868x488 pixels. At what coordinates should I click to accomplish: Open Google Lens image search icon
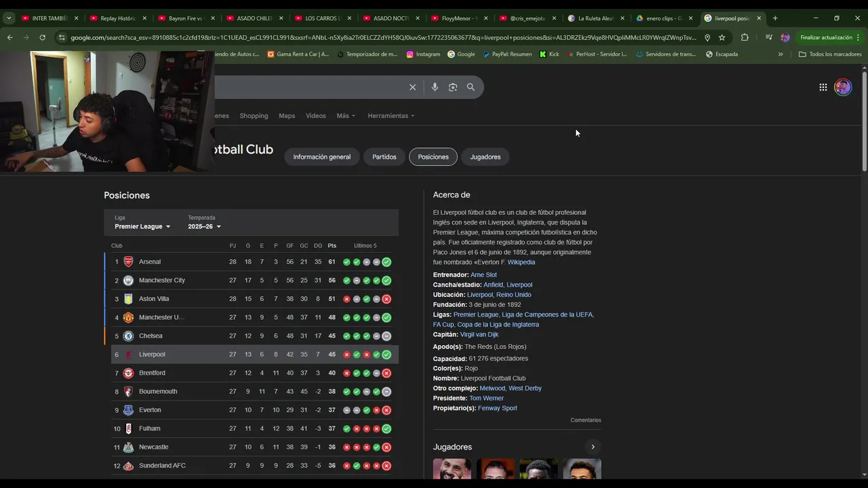(453, 87)
